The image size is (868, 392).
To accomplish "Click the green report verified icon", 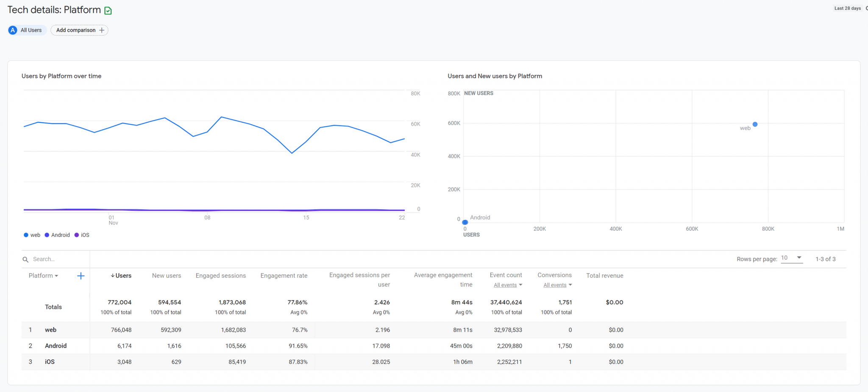I will point(108,11).
